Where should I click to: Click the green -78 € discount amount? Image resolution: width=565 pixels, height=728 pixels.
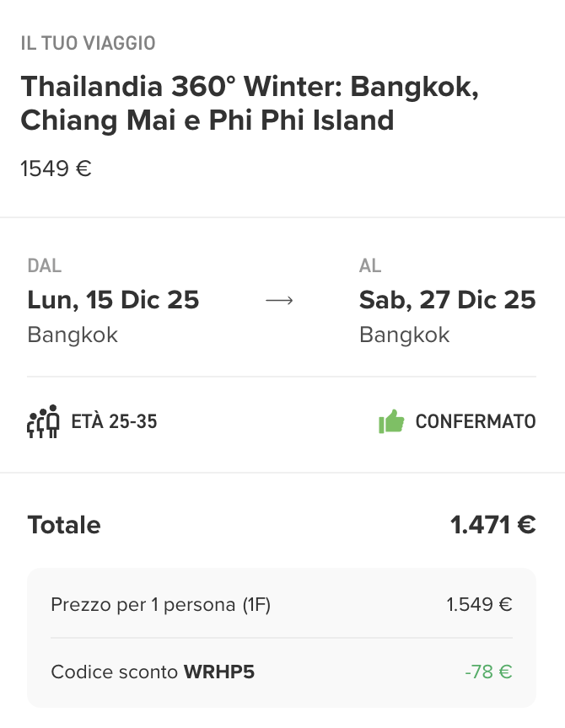(488, 672)
